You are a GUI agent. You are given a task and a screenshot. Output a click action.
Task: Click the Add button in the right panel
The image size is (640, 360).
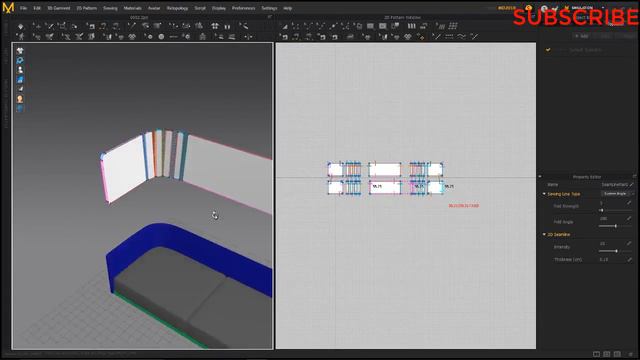tap(582, 36)
